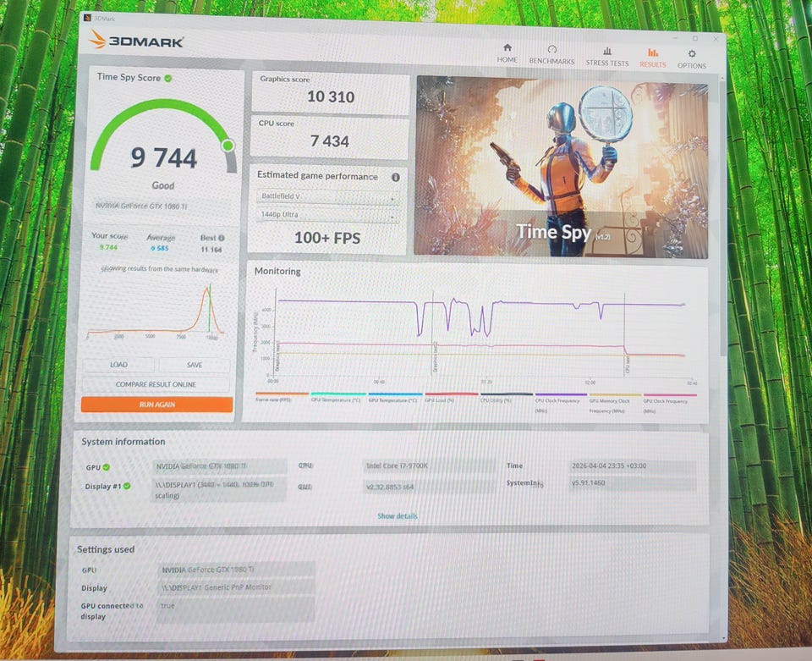The height and width of the screenshot is (661, 812).
Task: Toggle the CPU Clock Frequency legend item
Action: tap(561, 403)
